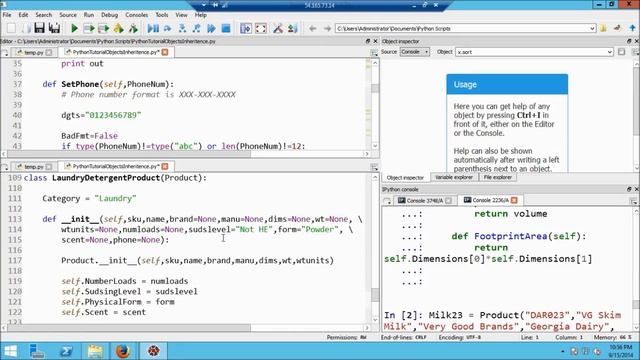Click the Re-run last script icon
640x360 pixels.
(133, 28)
